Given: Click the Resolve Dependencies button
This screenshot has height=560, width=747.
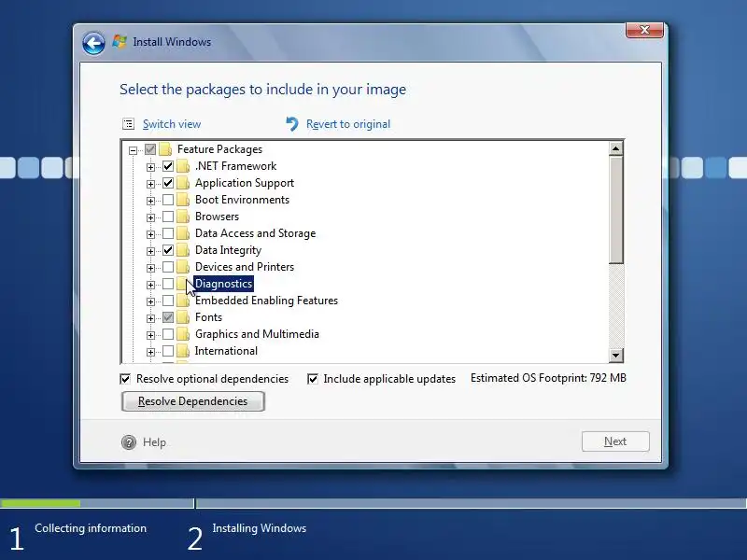Looking at the screenshot, I should coord(193,401).
